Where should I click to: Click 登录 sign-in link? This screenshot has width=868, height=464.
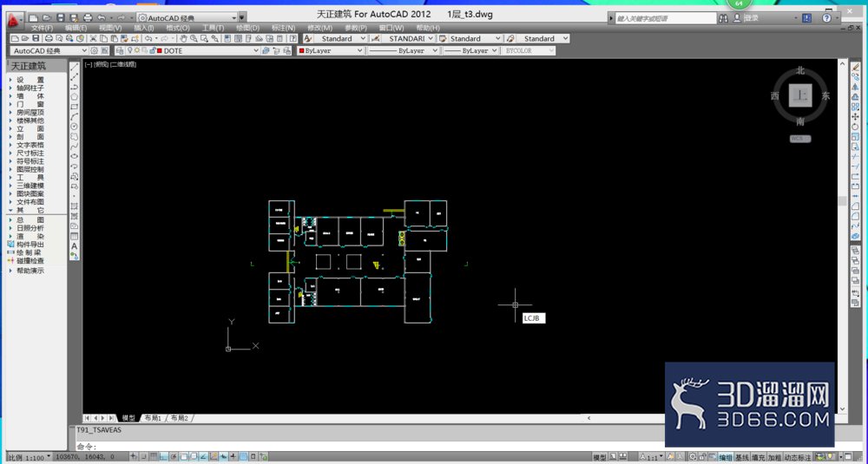(751, 18)
